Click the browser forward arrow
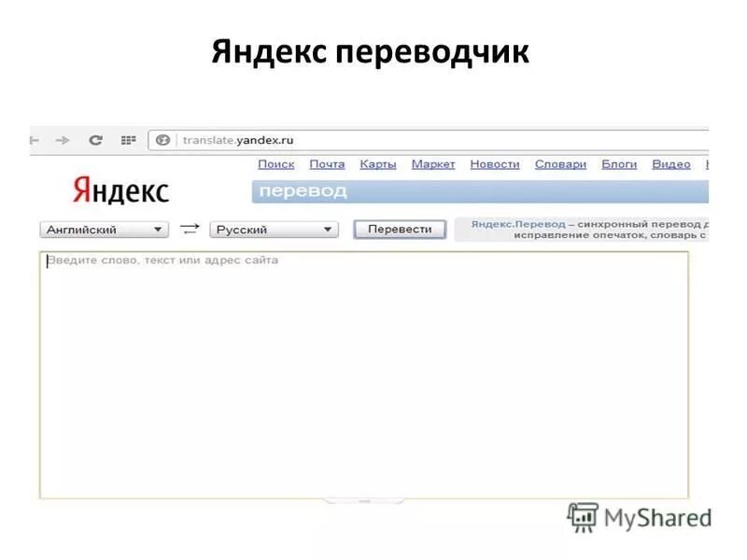 tap(63, 140)
